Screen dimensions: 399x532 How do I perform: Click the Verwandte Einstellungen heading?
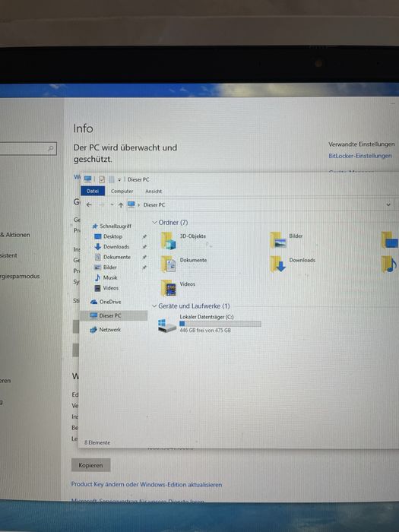coord(361,144)
